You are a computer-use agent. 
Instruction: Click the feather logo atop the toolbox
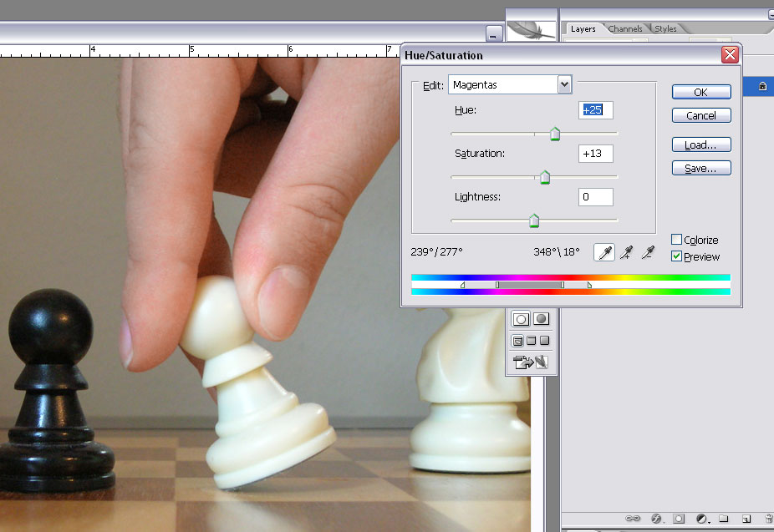[531, 30]
